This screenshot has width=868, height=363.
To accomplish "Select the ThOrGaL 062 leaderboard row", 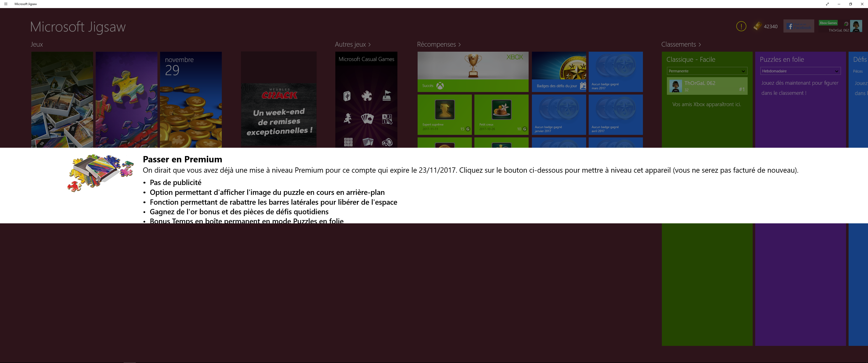I will 707,86.
